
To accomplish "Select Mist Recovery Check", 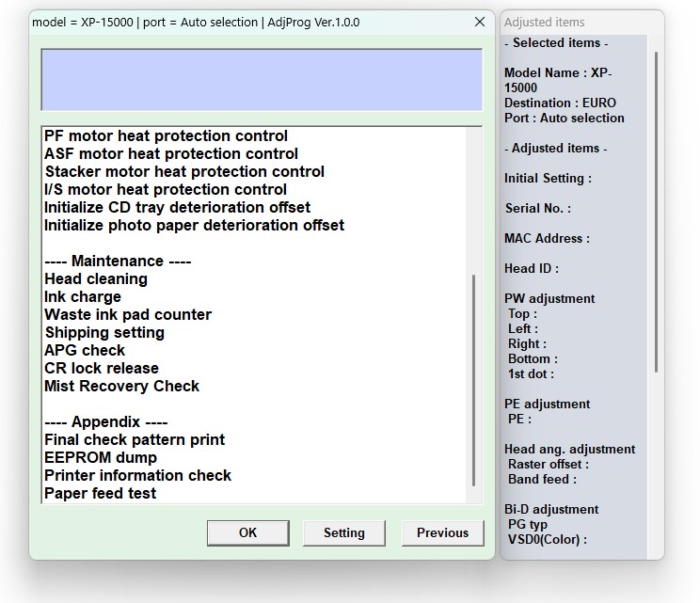I will [121, 386].
